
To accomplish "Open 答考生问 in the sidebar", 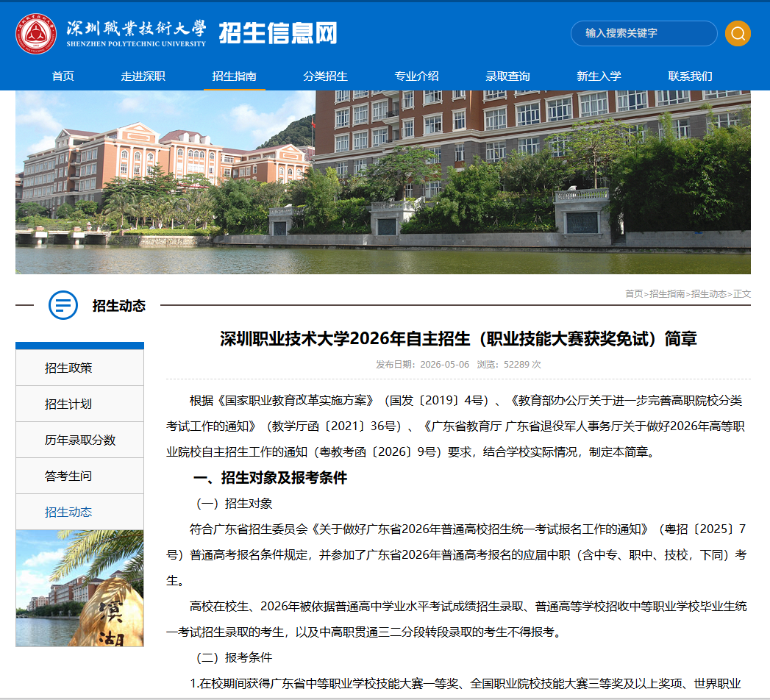I will 79,476.
